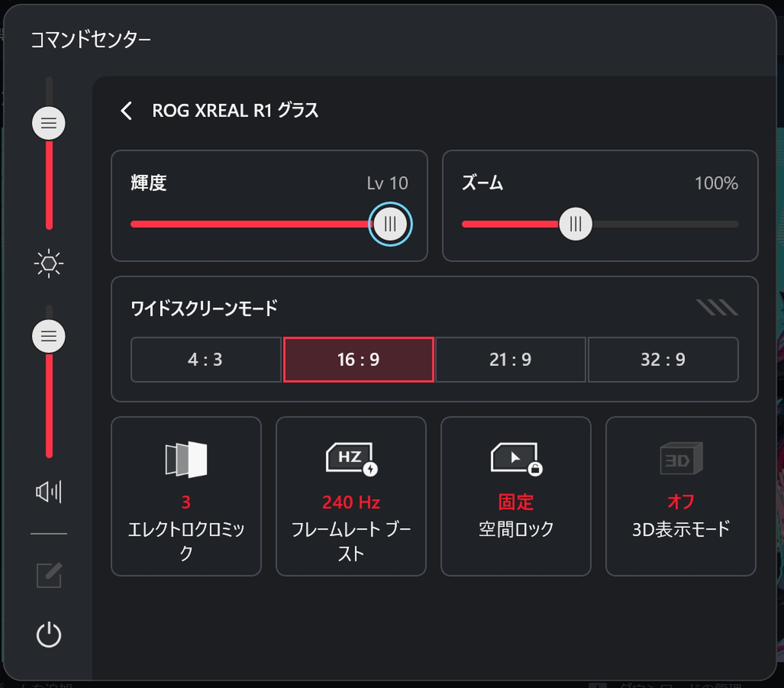Click the sidebar volume vertical slider knob
The image size is (784, 688).
(x=49, y=336)
